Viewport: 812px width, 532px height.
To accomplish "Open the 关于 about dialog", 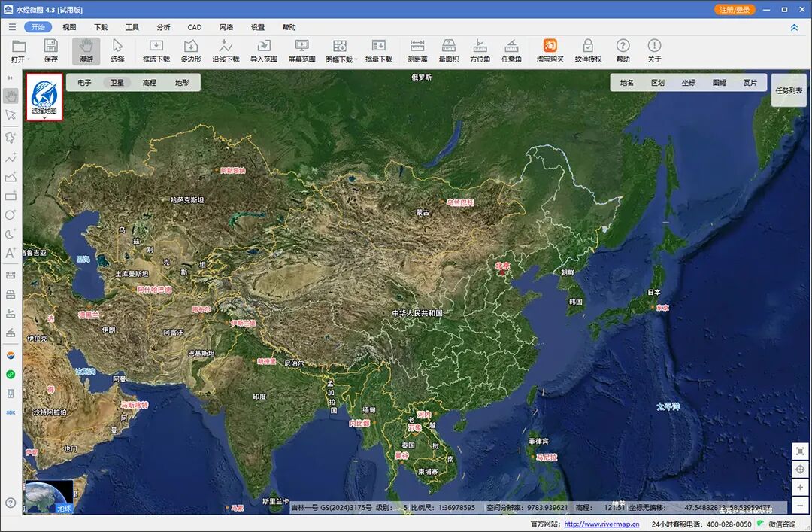I will [654, 51].
